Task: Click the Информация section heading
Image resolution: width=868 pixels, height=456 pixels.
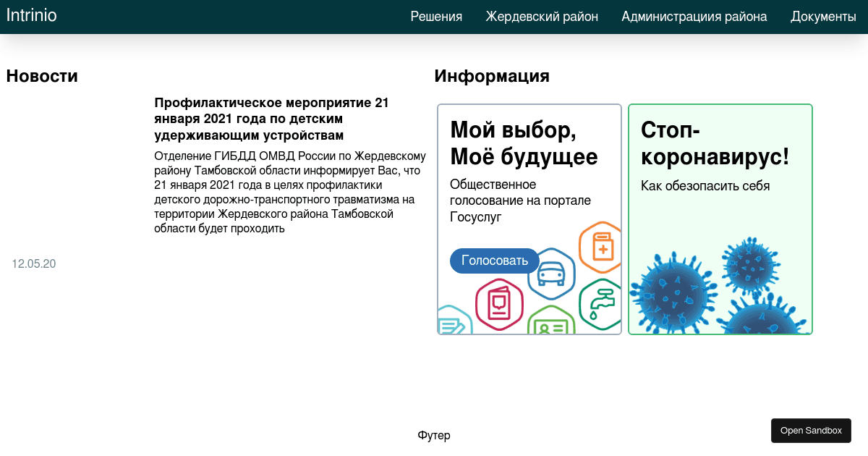Action: (x=492, y=76)
